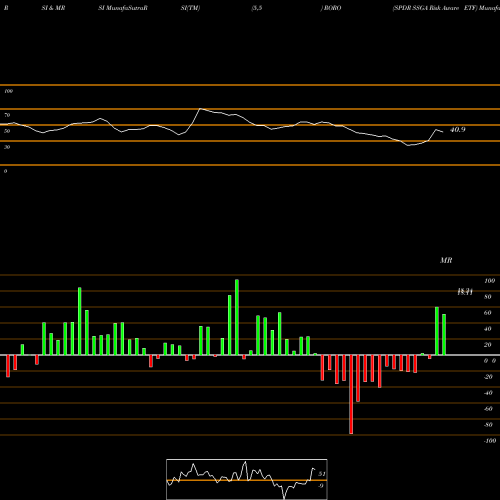The width and height of the screenshot is (500, 500).
Task: Click the "MR" label above the histogram
Action: (446, 260)
